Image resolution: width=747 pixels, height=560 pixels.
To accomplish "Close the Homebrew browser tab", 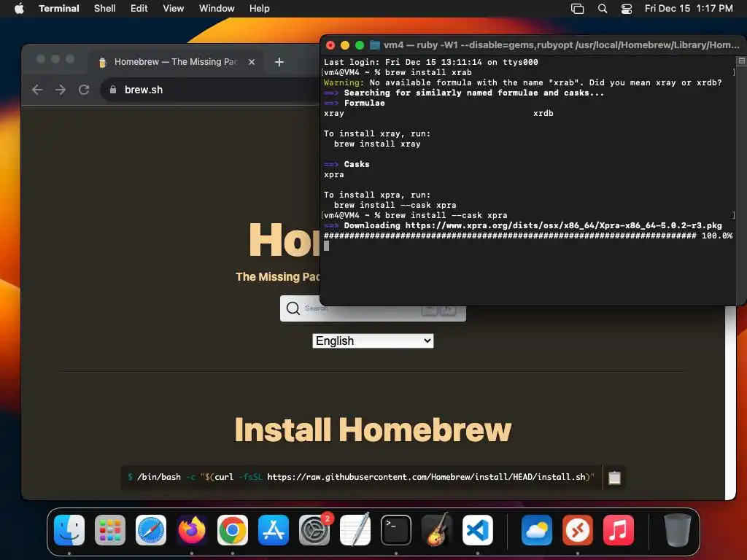I will (252, 62).
